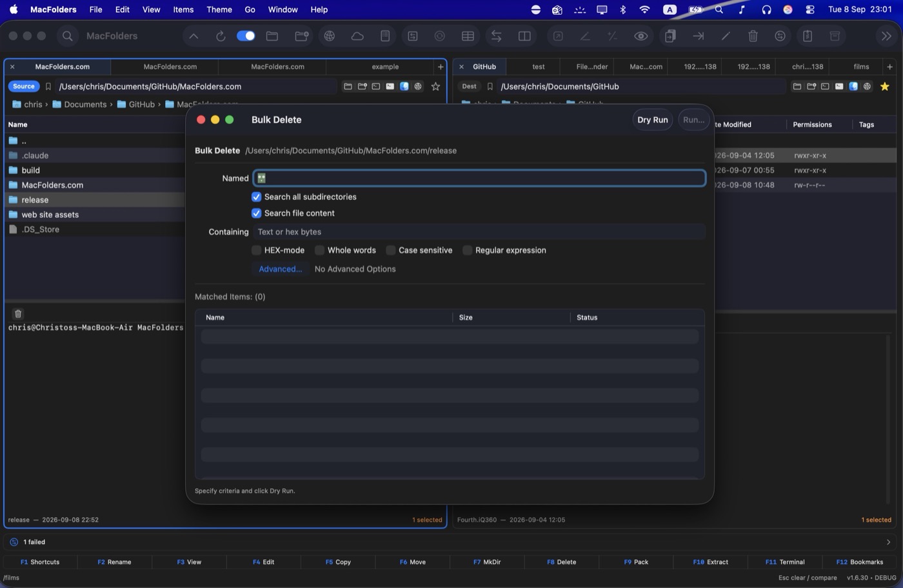Select the web site assets folder
Image resolution: width=903 pixels, height=588 pixels.
tap(95, 215)
